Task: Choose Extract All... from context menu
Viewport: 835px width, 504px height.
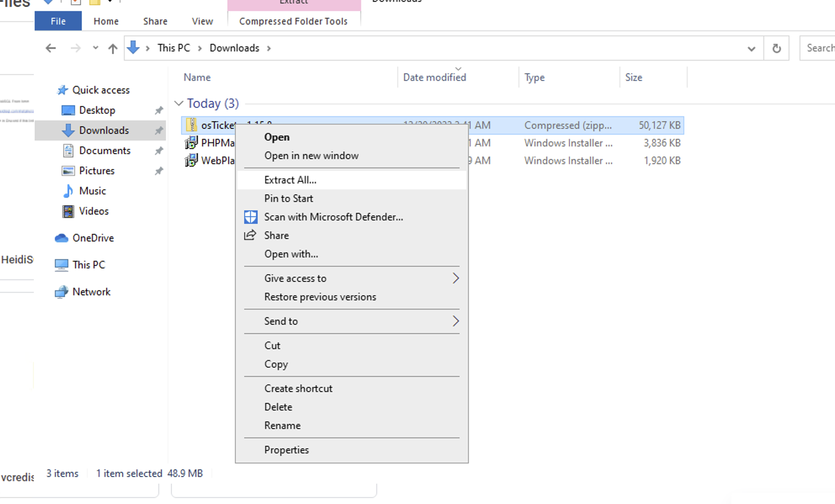Action: 290,180
